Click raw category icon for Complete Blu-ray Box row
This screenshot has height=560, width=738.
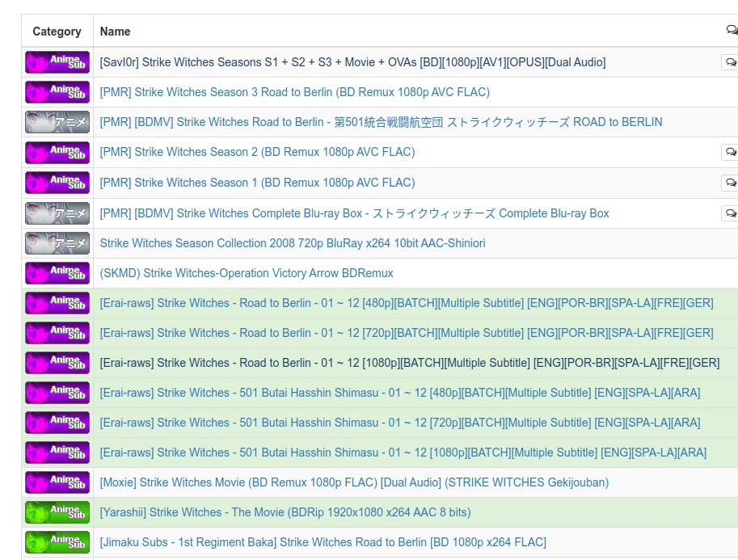tap(57, 213)
